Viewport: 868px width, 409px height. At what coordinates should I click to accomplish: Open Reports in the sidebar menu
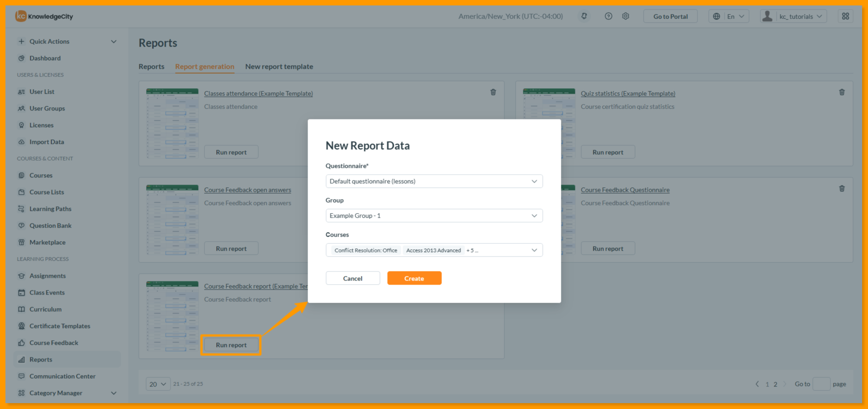[67, 359]
